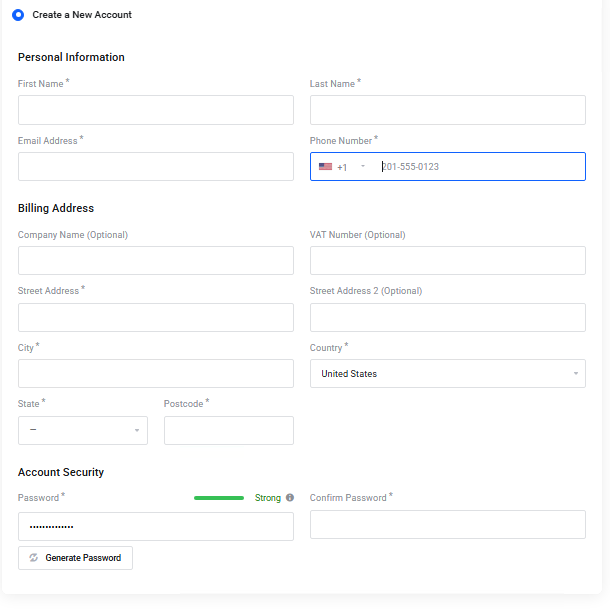
Task: Click the Account Security heading
Action: (61, 472)
